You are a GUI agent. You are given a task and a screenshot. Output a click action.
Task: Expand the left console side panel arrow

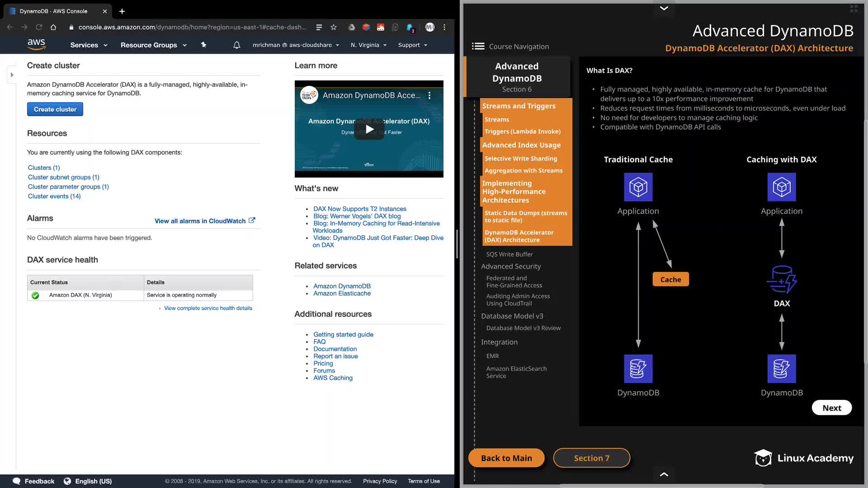12,75
